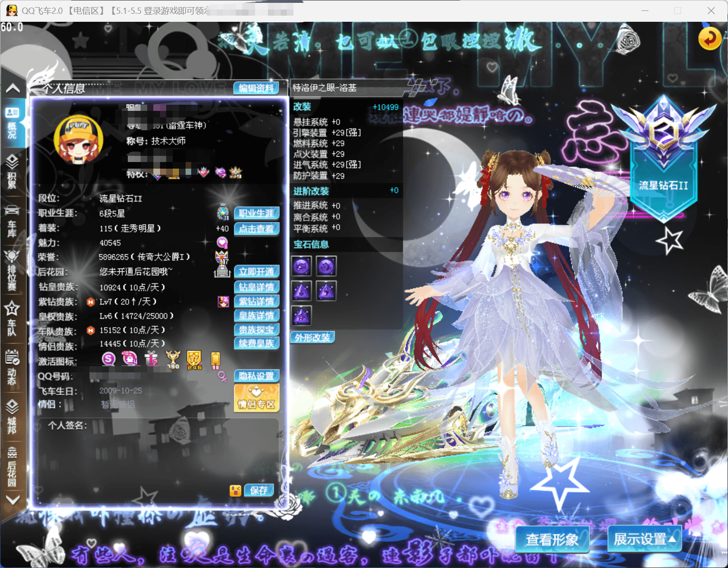This screenshot has height=568, width=728.
Task: Expand sidebar with the down chevron
Action: coord(13,500)
